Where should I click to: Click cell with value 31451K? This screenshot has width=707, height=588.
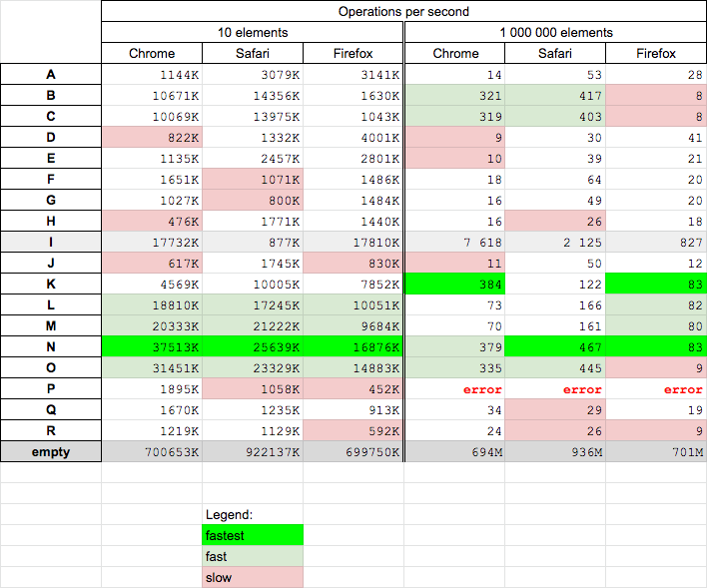[152, 367]
